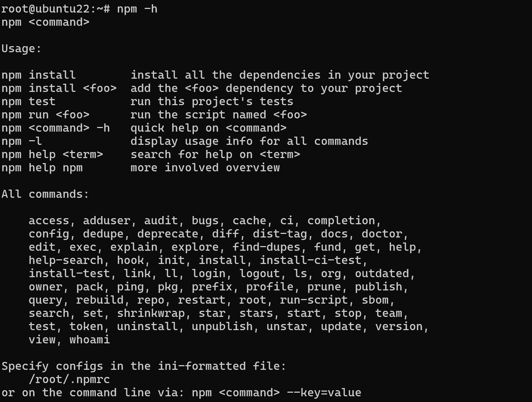Click the 'help-search' command name

66,260
